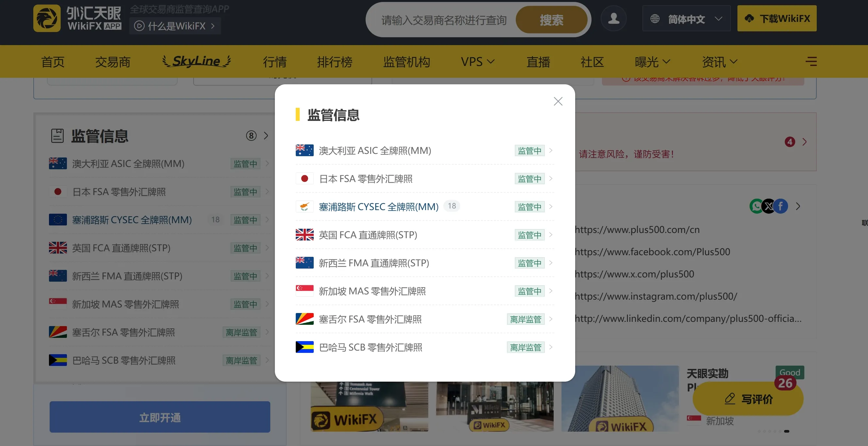Click the WikiFX eagle logo icon
The image size is (868, 446).
click(47, 18)
